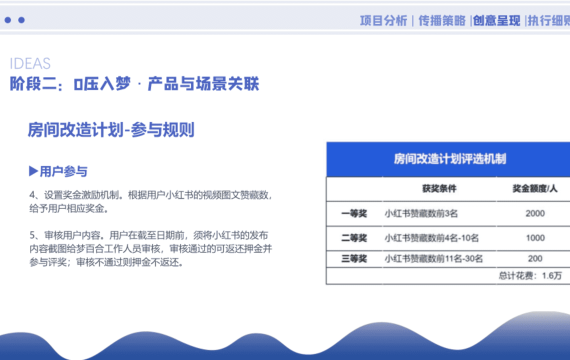The width and height of the screenshot is (570, 360).
Task: Click the cell 小红书赞藏数前11名-30名
Action: (434, 259)
